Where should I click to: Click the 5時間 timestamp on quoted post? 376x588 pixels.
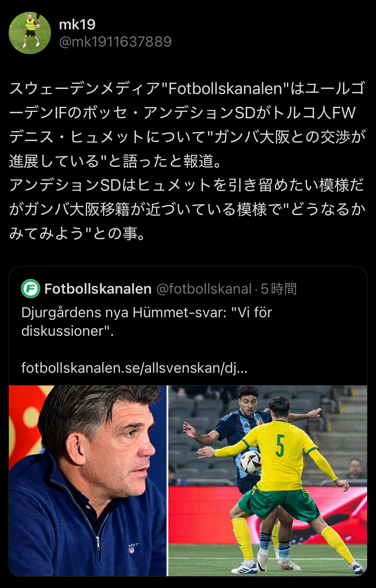click(279, 289)
